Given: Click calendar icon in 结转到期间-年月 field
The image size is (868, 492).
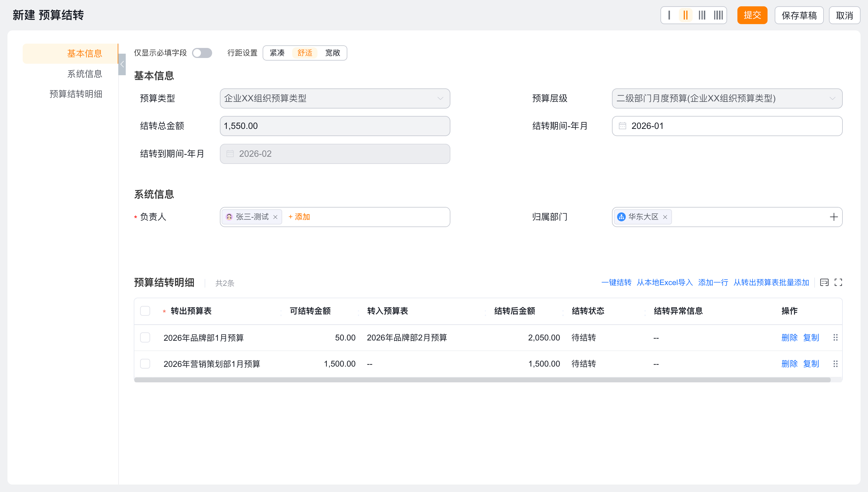Looking at the screenshot, I should [x=230, y=154].
